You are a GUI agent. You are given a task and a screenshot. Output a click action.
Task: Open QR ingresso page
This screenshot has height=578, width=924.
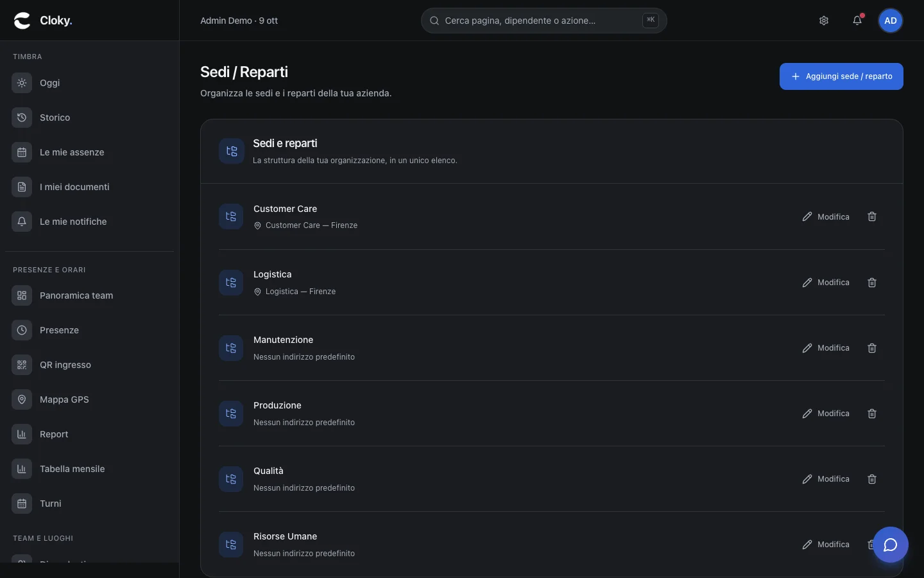pyautogui.click(x=89, y=365)
